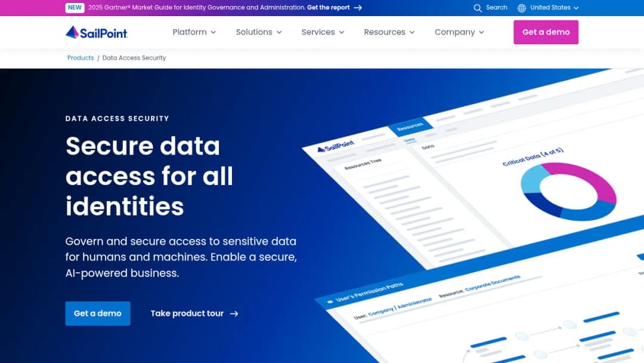Expand the Solutions menu chevron
644x363 pixels.
pyautogui.click(x=279, y=32)
